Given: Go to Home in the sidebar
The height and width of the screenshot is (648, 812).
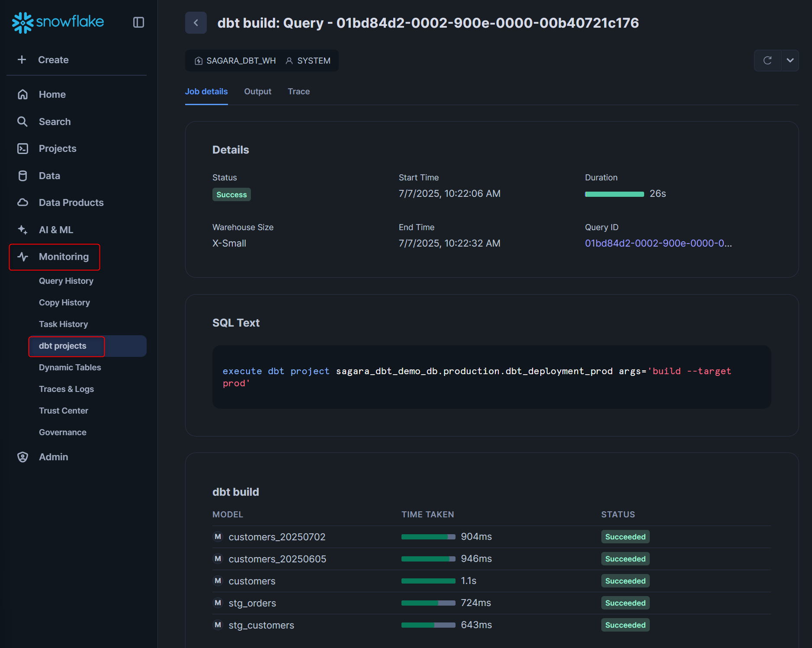Looking at the screenshot, I should coord(52,94).
